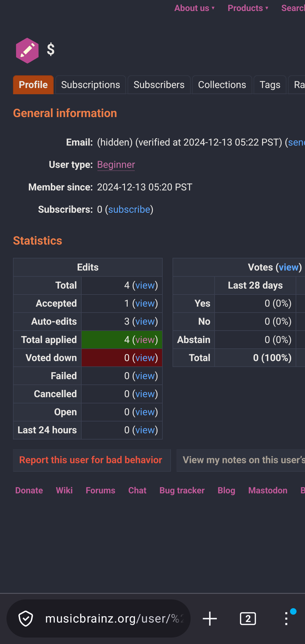Tap the shield site security icon
This screenshot has height=644, width=305.
click(x=26, y=619)
